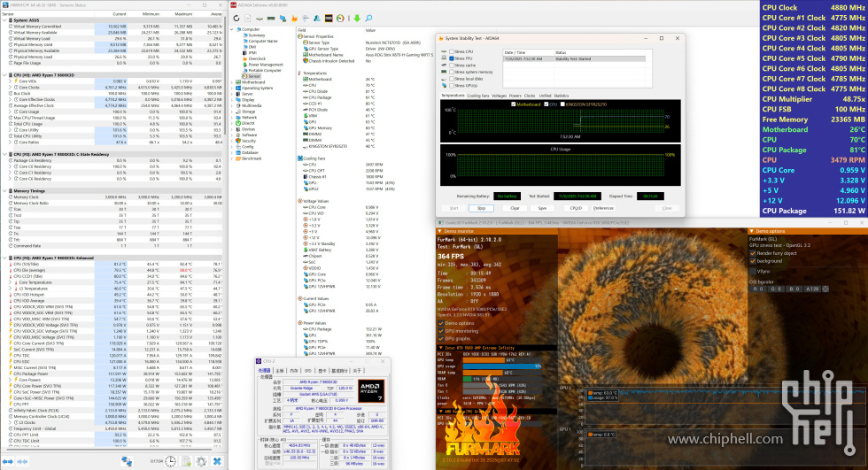Uncheck the Stress FPU checkbox
Image resolution: width=868 pixels, height=470 pixels.
[452, 58]
